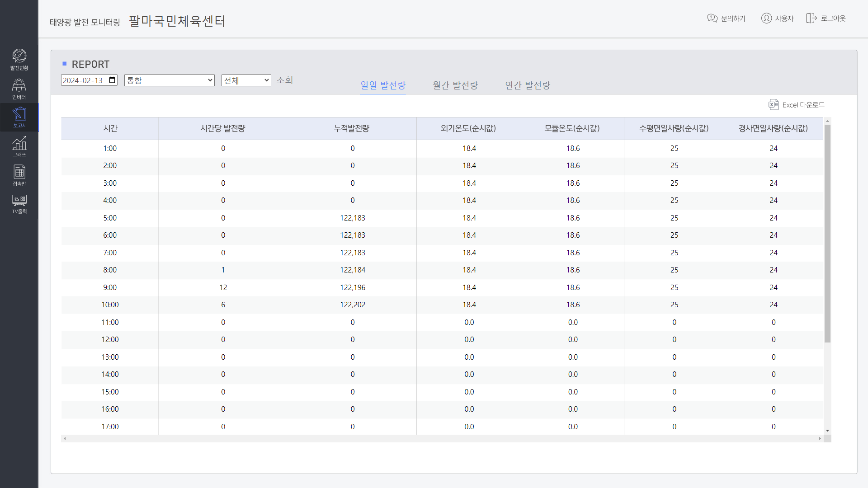868x488 pixels.
Task: Switch to 연간 발전량 tab
Action: click(528, 85)
